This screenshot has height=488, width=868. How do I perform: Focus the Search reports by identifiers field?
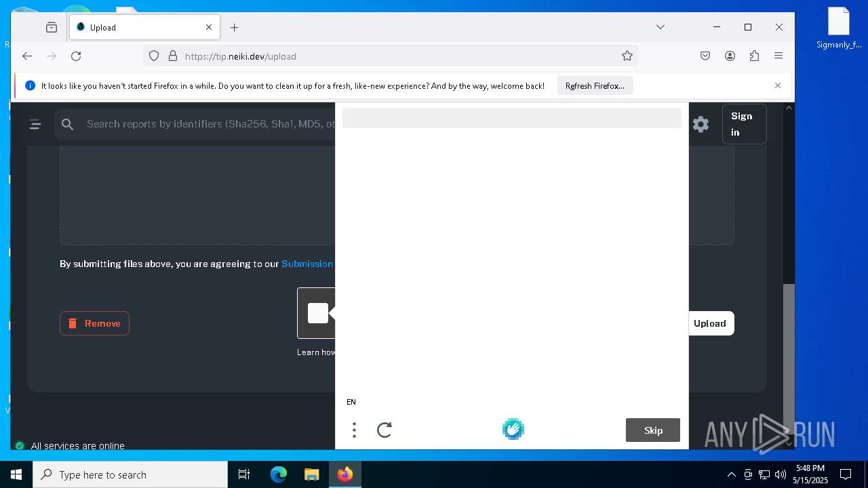[x=210, y=124]
